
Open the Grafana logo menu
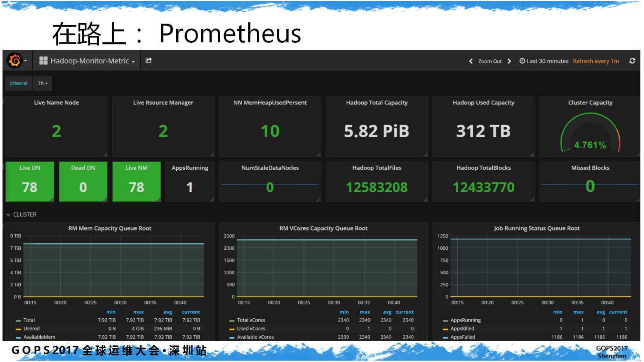click(15, 60)
